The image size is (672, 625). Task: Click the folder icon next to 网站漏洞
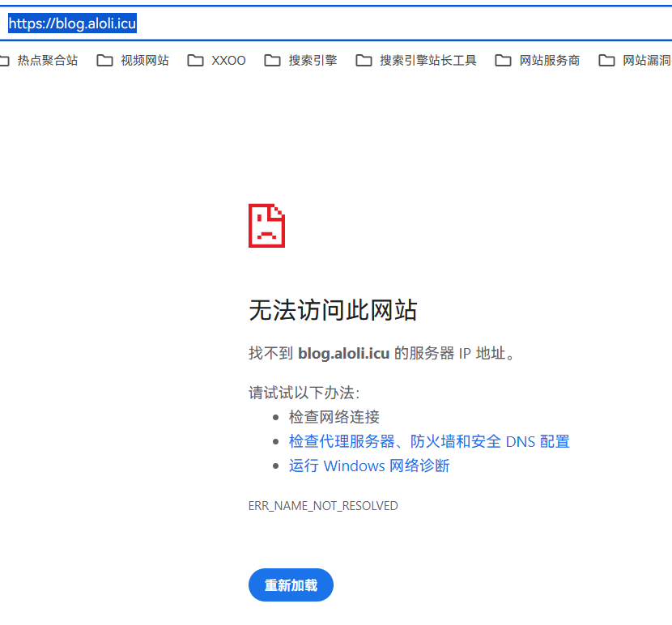[x=606, y=61]
